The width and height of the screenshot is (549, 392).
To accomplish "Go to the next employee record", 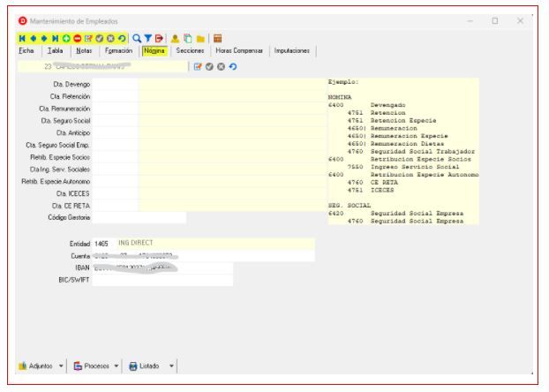I will [44, 39].
